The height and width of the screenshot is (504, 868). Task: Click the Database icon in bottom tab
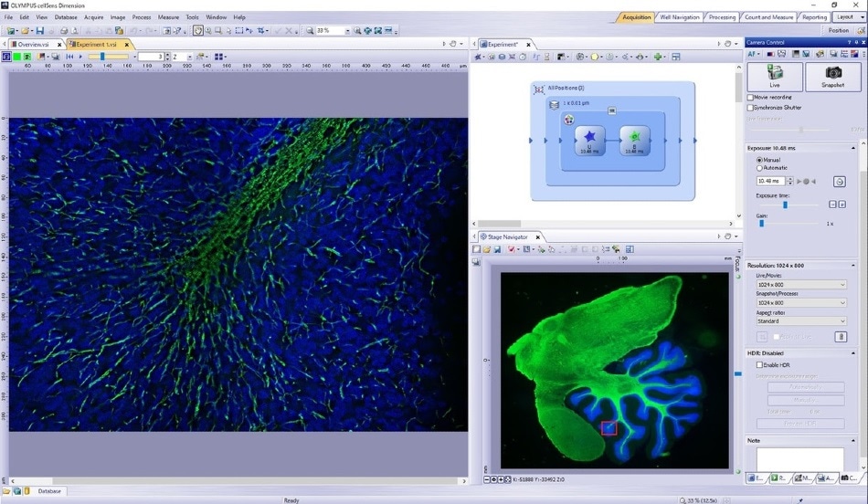(x=49, y=491)
